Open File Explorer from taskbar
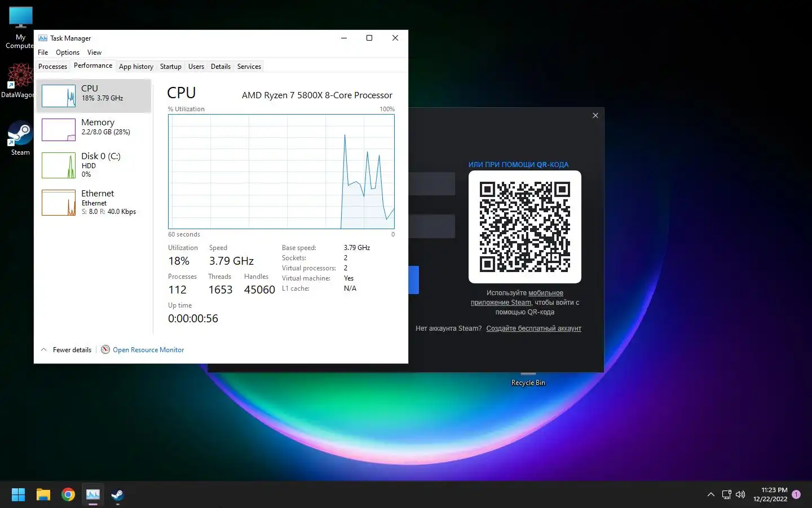 tap(43, 495)
